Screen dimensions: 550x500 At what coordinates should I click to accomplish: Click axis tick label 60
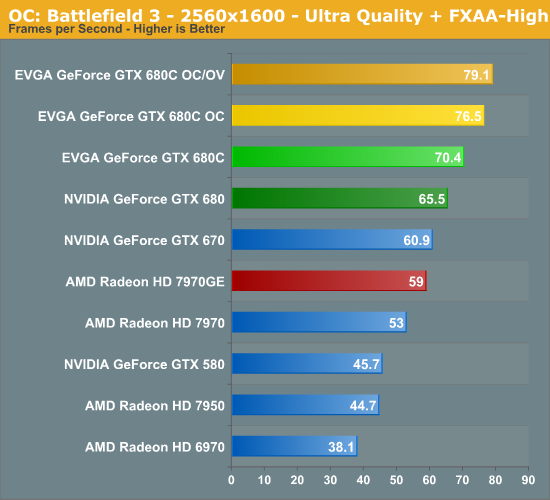click(429, 480)
